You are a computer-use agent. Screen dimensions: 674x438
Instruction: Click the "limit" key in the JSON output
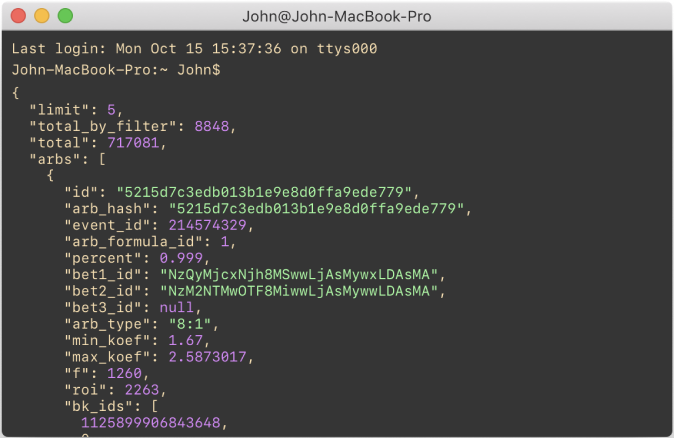coord(58,108)
